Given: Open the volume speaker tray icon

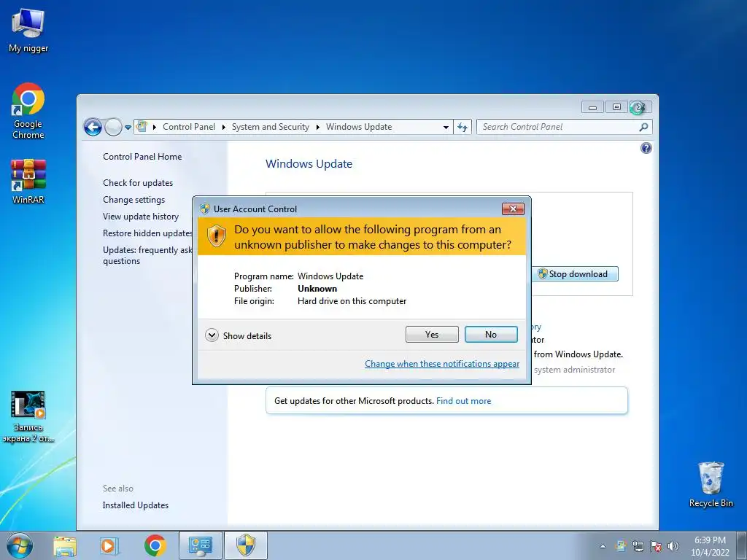Looking at the screenshot, I should (673, 546).
